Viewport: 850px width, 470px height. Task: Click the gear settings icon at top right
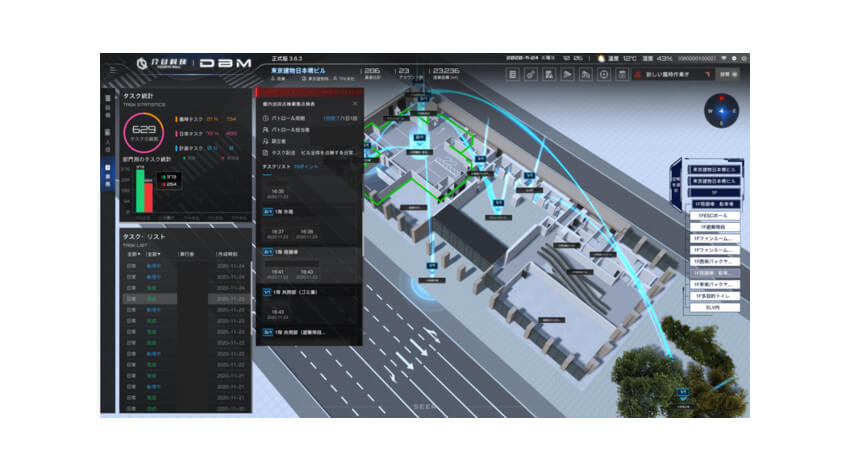point(744,59)
